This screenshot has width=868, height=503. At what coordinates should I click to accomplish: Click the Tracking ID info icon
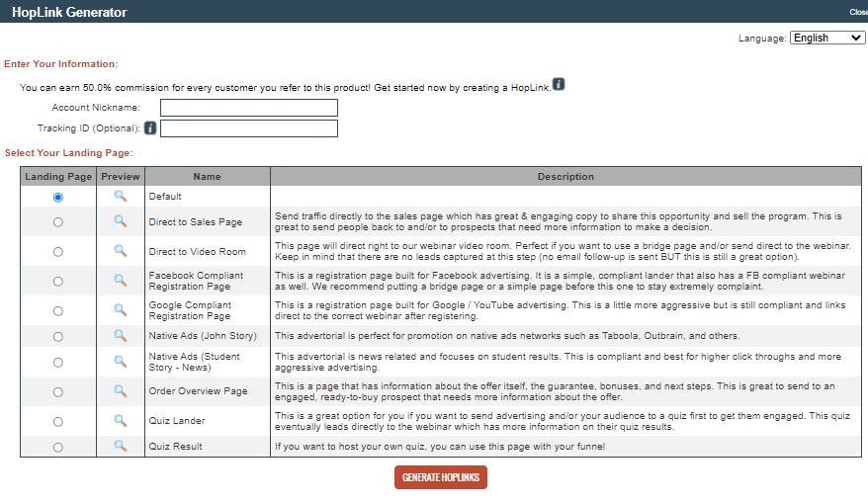coord(150,127)
